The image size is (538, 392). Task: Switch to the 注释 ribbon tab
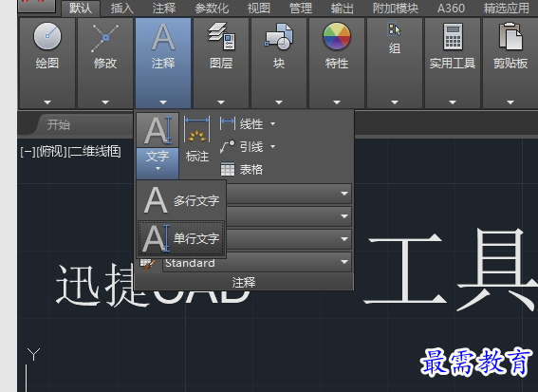click(164, 8)
